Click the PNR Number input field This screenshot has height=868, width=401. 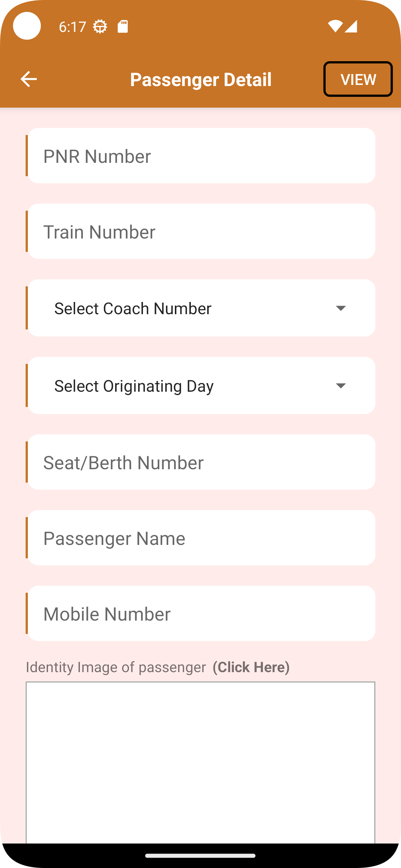coord(201,156)
